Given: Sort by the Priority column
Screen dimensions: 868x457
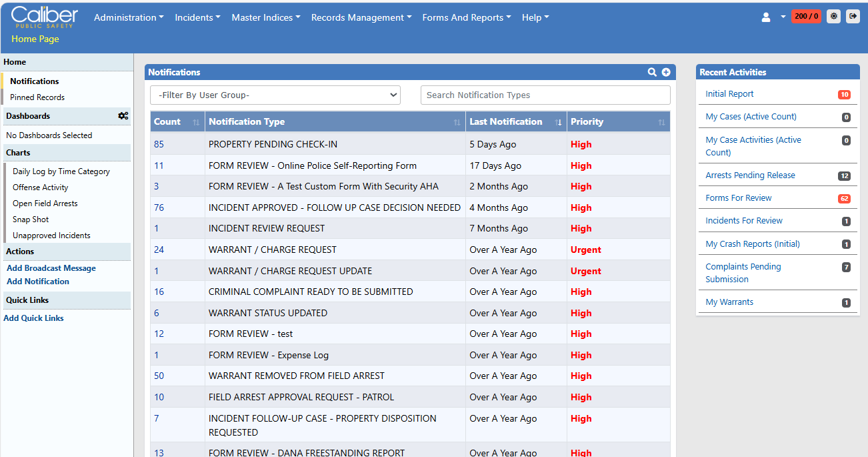Looking at the screenshot, I should [661, 122].
